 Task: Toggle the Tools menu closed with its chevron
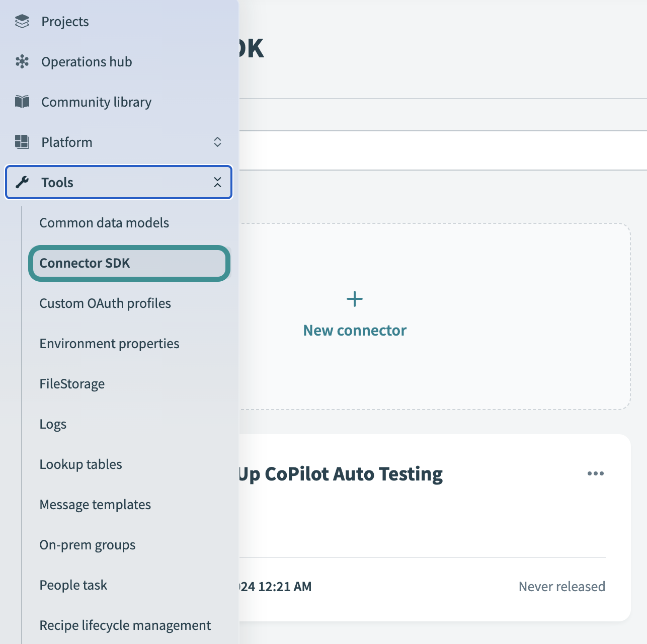pyautogui.click(x=217, y=182)
